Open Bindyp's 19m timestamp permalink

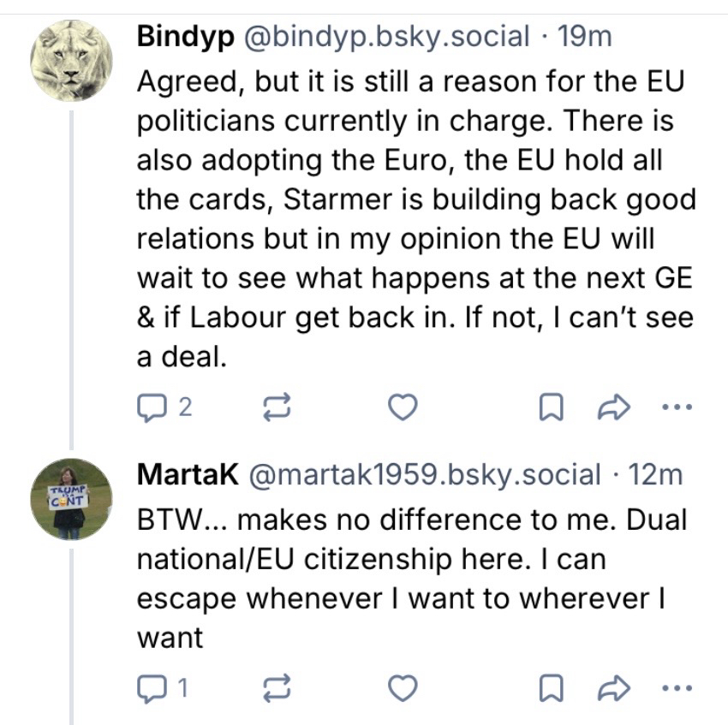coord(584,37)
